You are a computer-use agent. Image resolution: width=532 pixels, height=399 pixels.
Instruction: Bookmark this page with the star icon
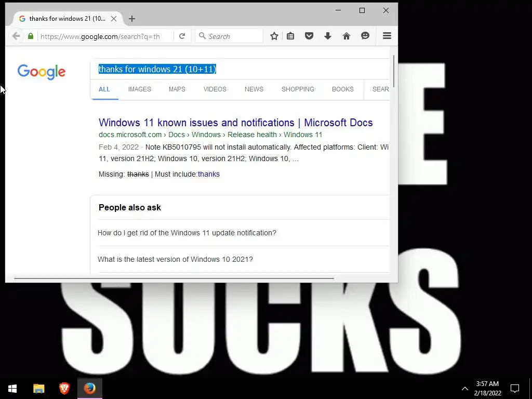tap(274, 36)
